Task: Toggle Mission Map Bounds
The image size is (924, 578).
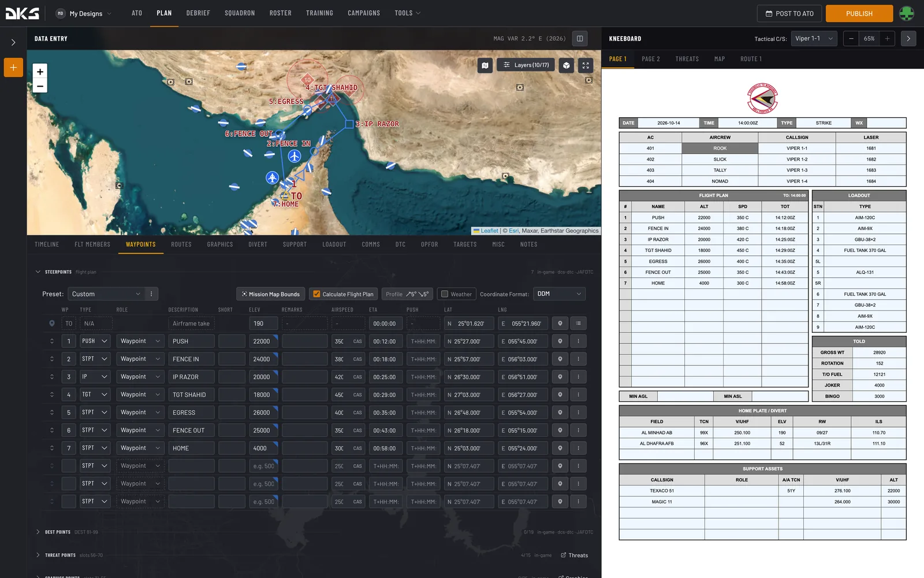Action: (x=271, y=294)
